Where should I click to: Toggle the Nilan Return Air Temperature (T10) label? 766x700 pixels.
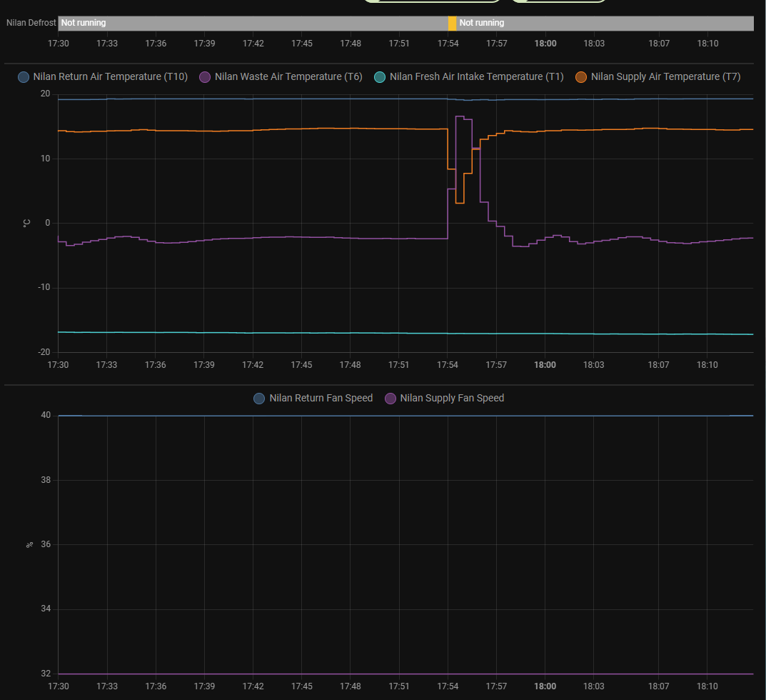tap(111, 77)
